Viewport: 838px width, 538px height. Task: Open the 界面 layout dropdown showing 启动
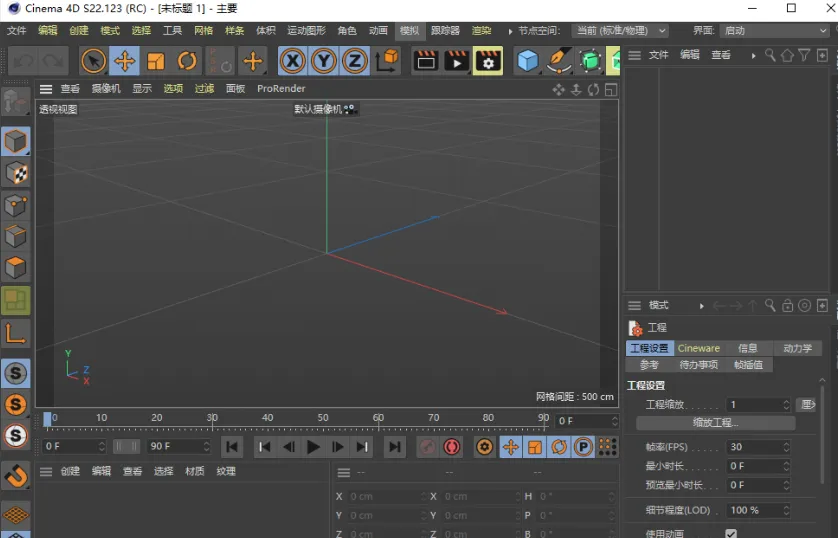[x=774, y=31]
